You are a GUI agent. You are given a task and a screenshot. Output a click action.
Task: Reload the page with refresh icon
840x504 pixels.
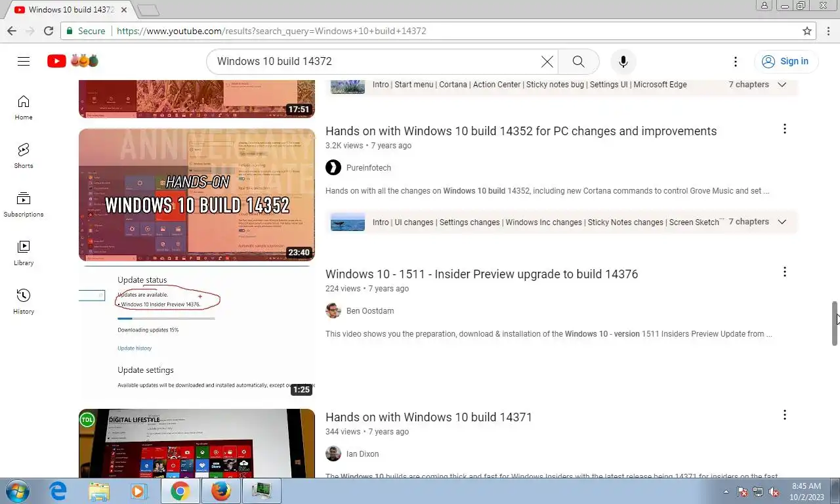point(48,31)
